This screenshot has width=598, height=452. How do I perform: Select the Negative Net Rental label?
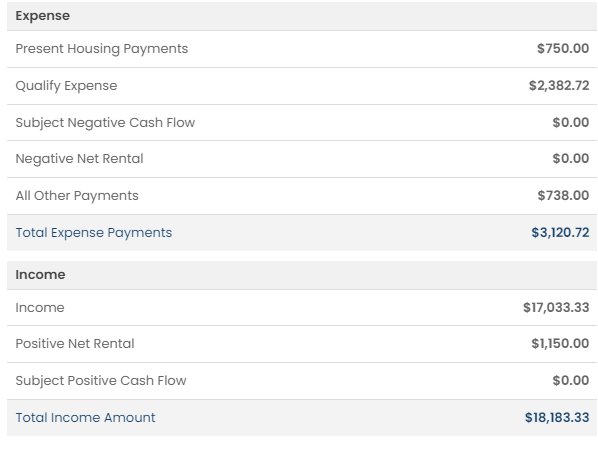click(x=79, y=159)
